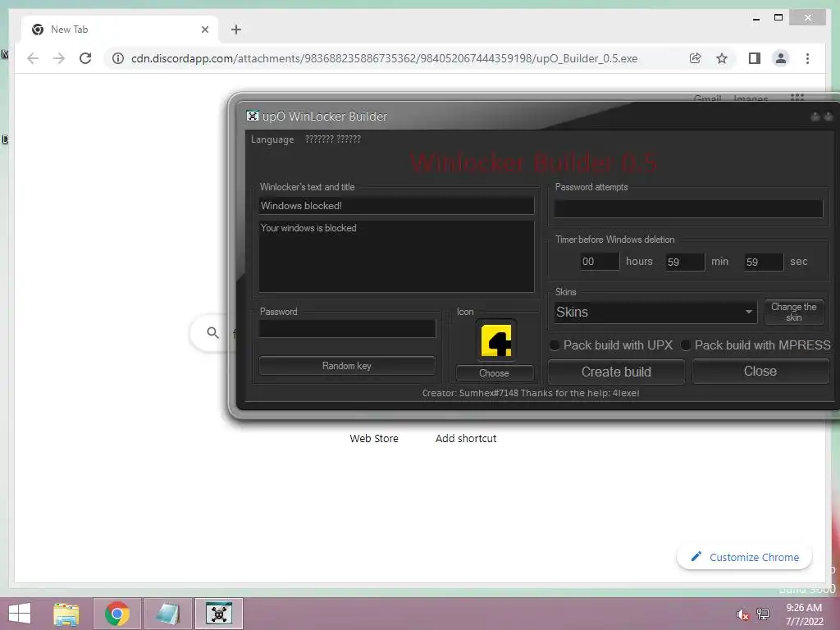Open Web Store shortcut
Screen dimensions: 840x630
(x=374, y=438)
